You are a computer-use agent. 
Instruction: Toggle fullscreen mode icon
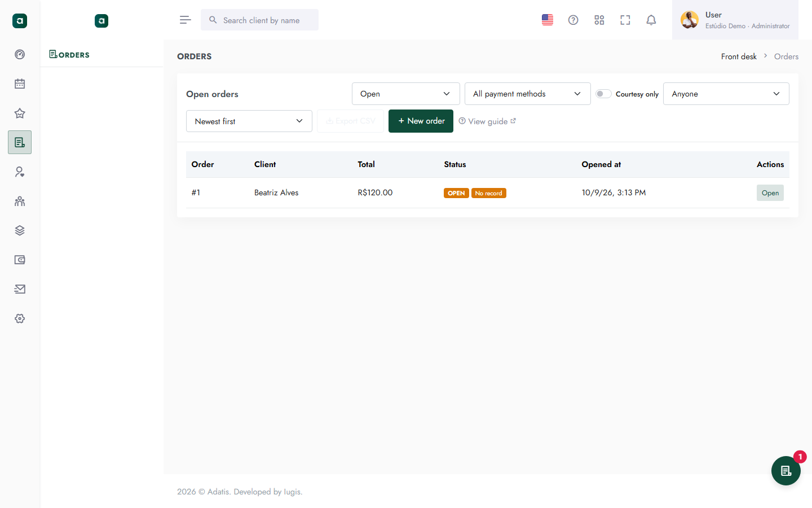625,20
